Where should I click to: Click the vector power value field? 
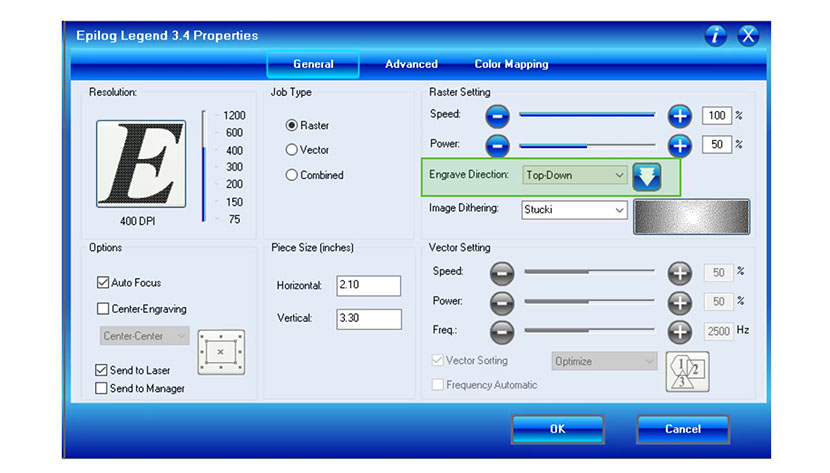[718, 302]
